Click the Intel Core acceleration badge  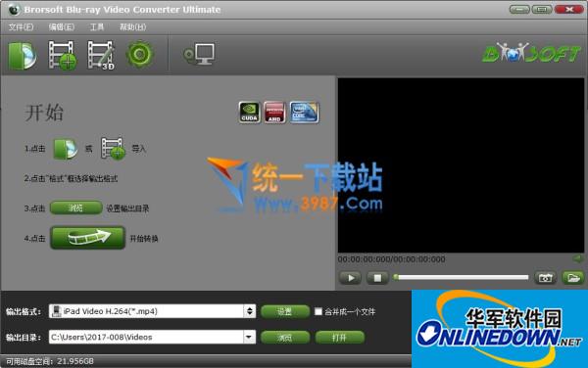tap(304, 113)
